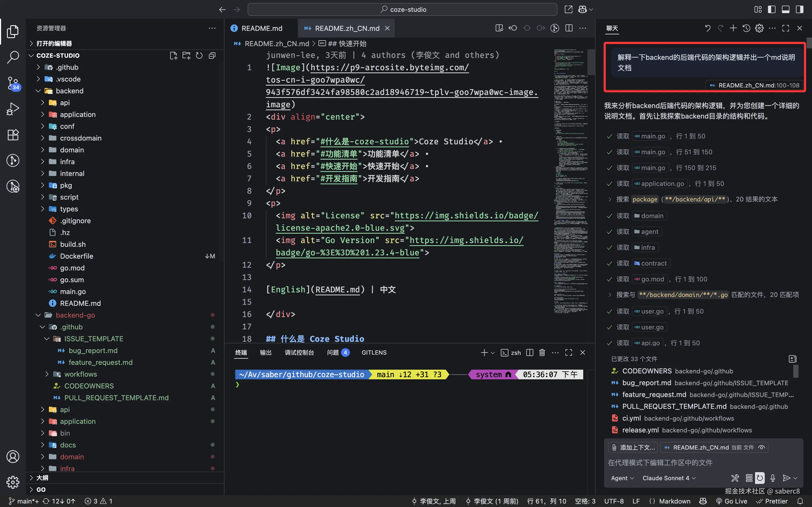The image size is (812, 507).
Task: Open the Extensions view icon
Action: click(x=13, y=135)
